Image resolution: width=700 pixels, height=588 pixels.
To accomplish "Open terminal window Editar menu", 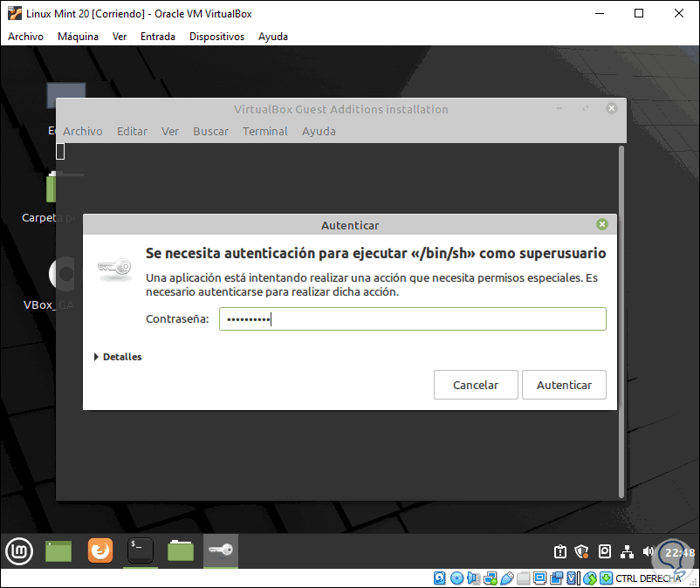I will click(x=132, y=131).
